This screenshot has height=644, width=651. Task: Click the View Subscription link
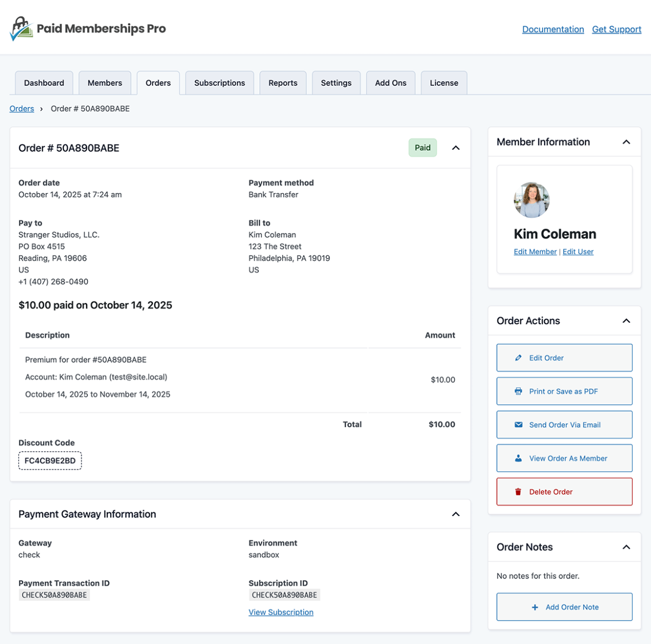(281, 612)
